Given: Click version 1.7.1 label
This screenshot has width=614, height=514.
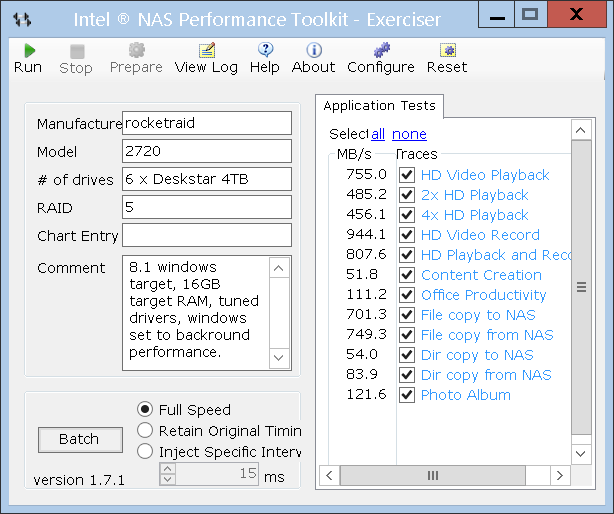Looking at the screenshot, I should coord(79,480).
